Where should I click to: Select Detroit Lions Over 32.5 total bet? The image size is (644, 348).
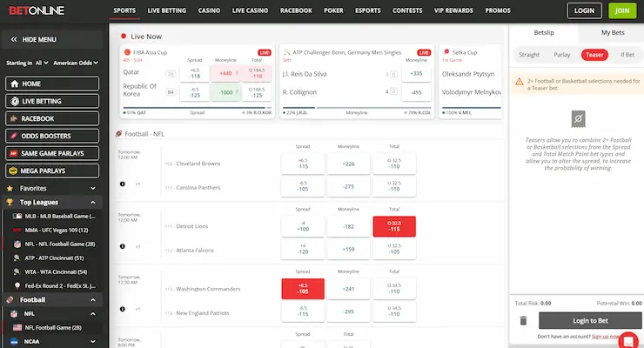pyautogui.click(x=394, y=226)
